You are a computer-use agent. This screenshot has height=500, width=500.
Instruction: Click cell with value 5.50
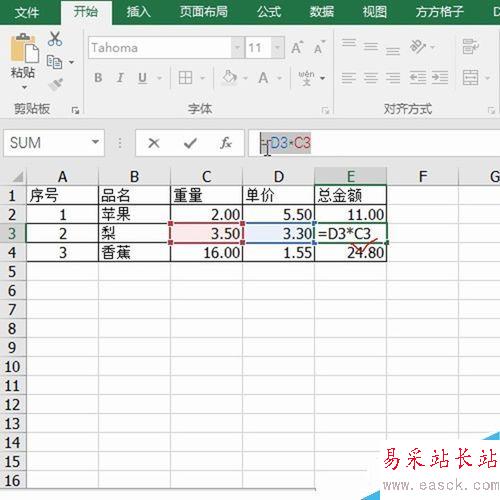tap(278, 214)
